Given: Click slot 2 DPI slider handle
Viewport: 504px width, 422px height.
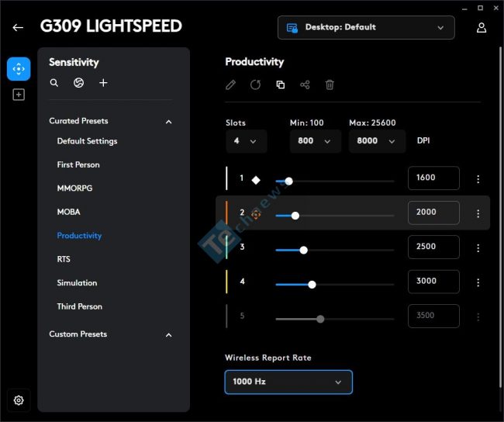Looking at the screenshot, I should (x=295, y=216).
